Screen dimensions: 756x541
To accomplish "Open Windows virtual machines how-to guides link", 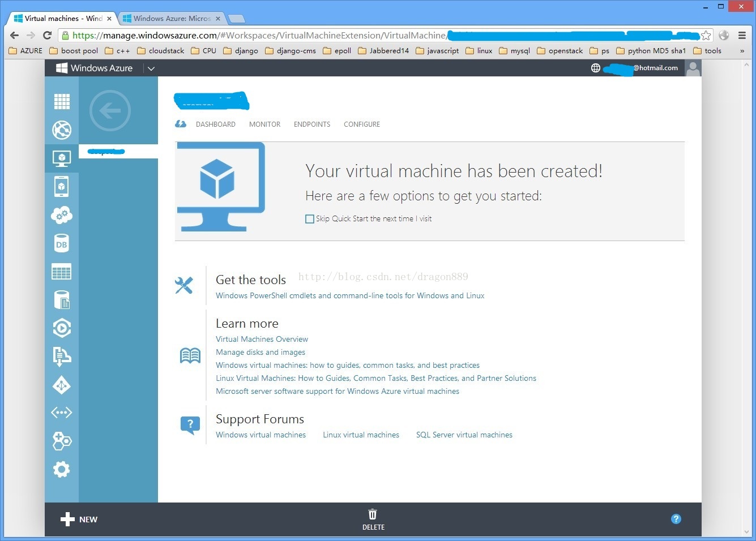I will (x=348, y=365).
